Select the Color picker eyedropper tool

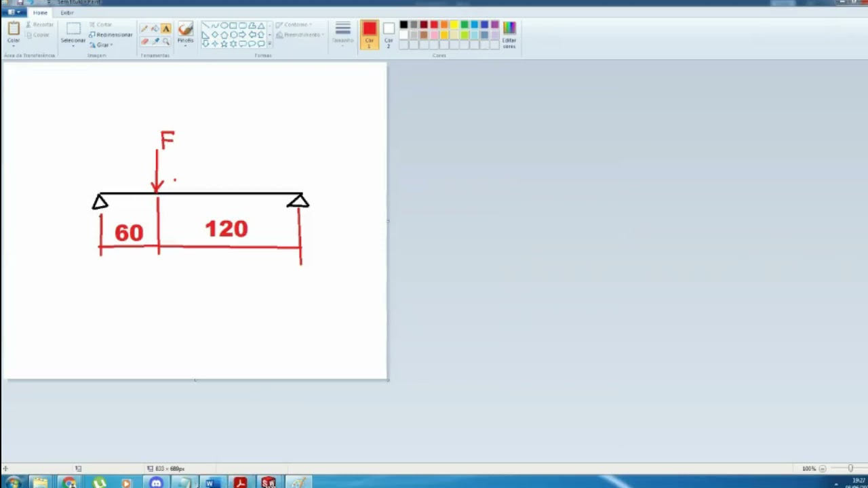pyautogui.click(x=155, y=41)
